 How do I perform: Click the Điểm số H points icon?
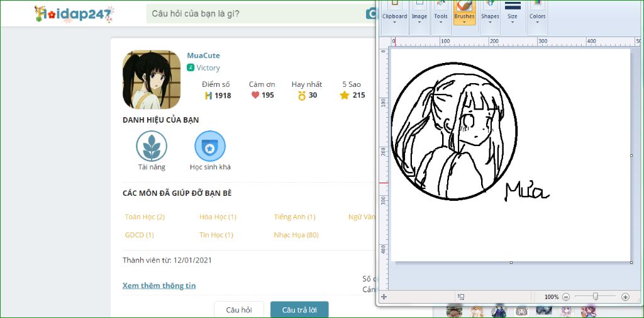[x=208, y=96]
